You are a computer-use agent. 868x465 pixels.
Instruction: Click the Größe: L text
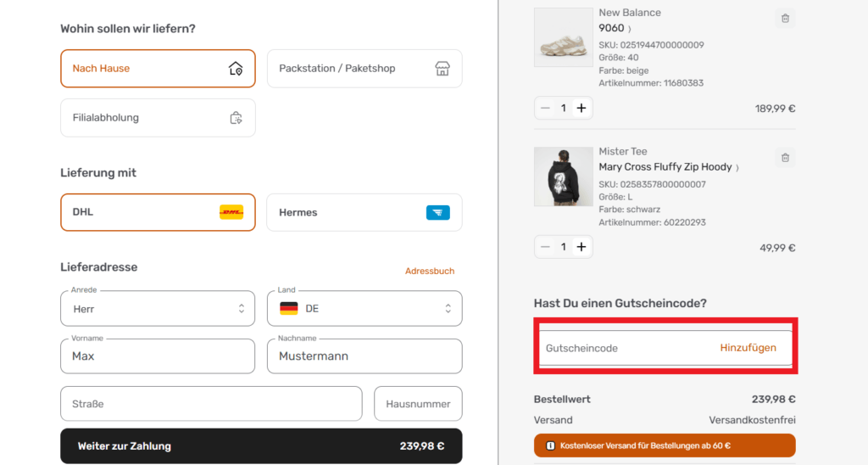point(615,197)
